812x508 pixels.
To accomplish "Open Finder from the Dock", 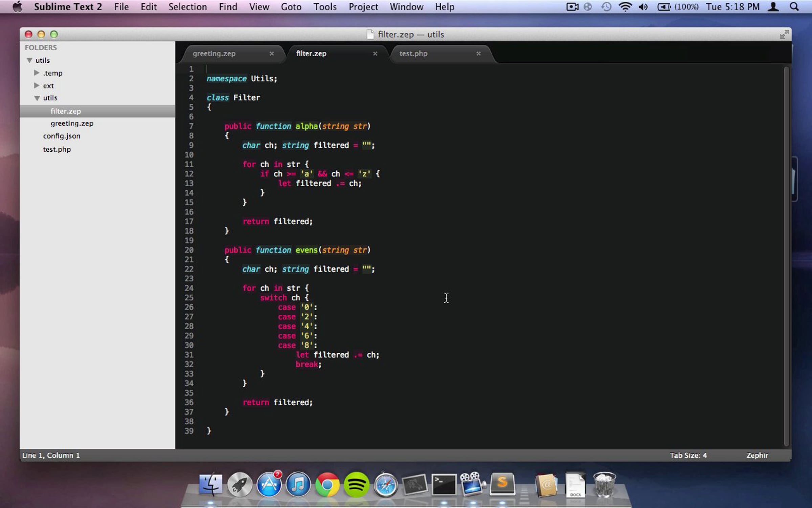I will coord(211,485).
